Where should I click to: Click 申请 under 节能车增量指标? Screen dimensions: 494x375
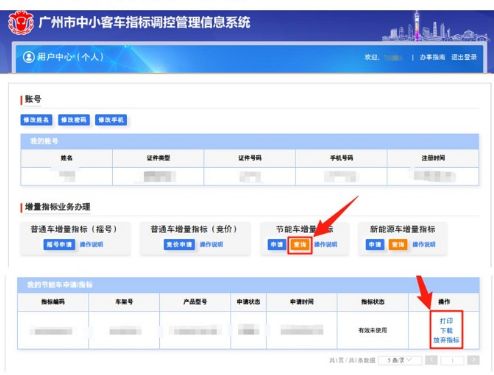coord(277,245)
